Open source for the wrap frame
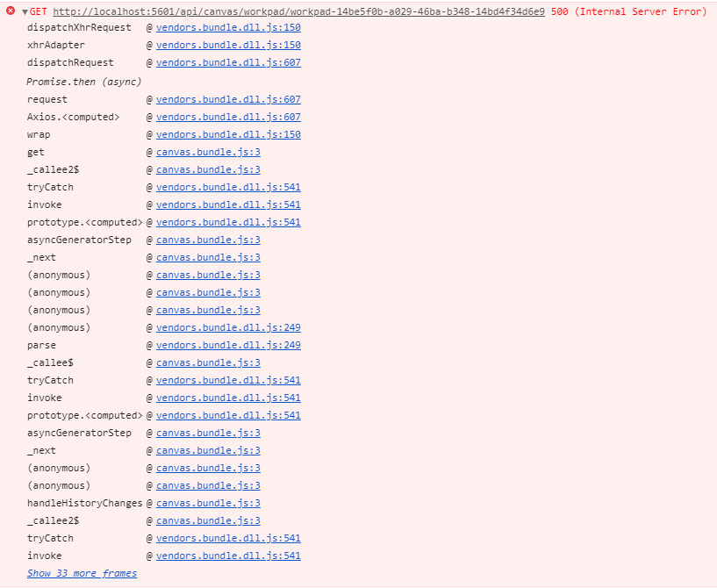 click(x=229, y=134)
